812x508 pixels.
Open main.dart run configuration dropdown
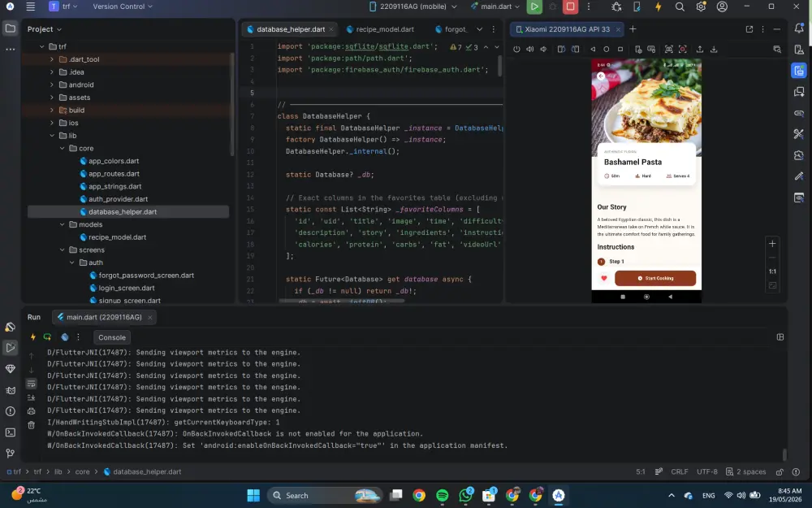point(495,7)
